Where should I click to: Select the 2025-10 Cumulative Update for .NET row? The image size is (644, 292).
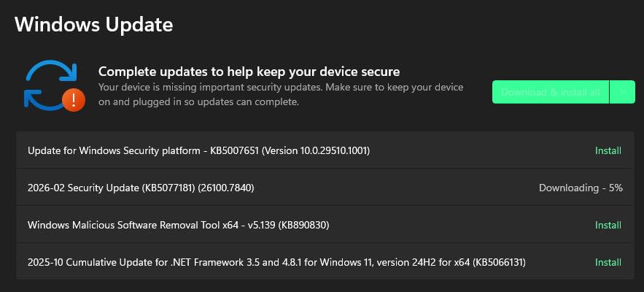325,261
